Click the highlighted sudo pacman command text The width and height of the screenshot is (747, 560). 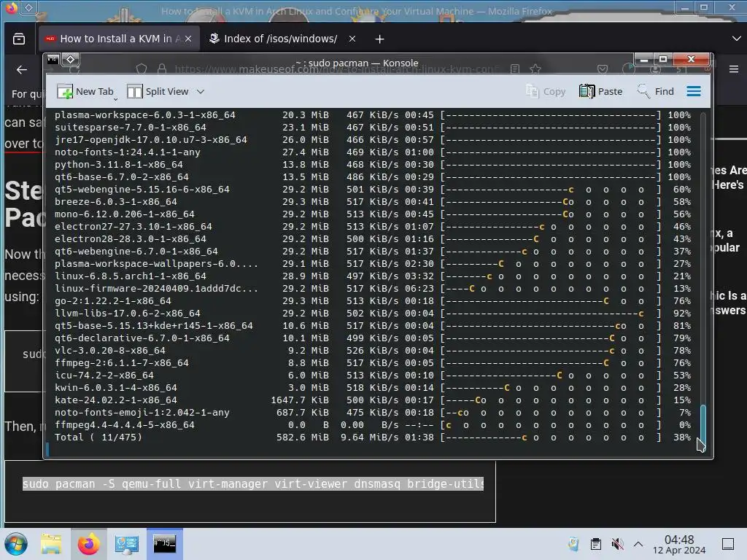(x=253, y=484)
